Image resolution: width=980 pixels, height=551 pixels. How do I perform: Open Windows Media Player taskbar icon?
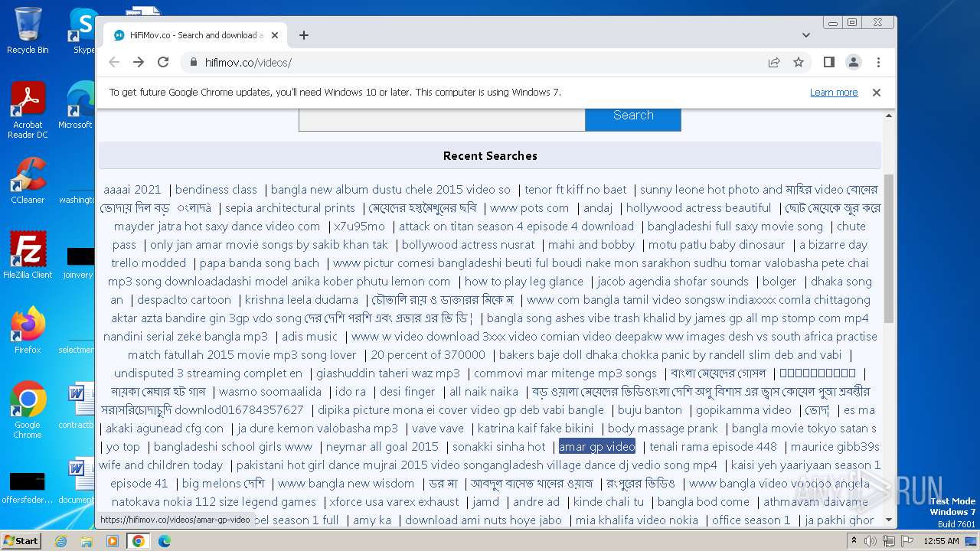tap(113, 541)
